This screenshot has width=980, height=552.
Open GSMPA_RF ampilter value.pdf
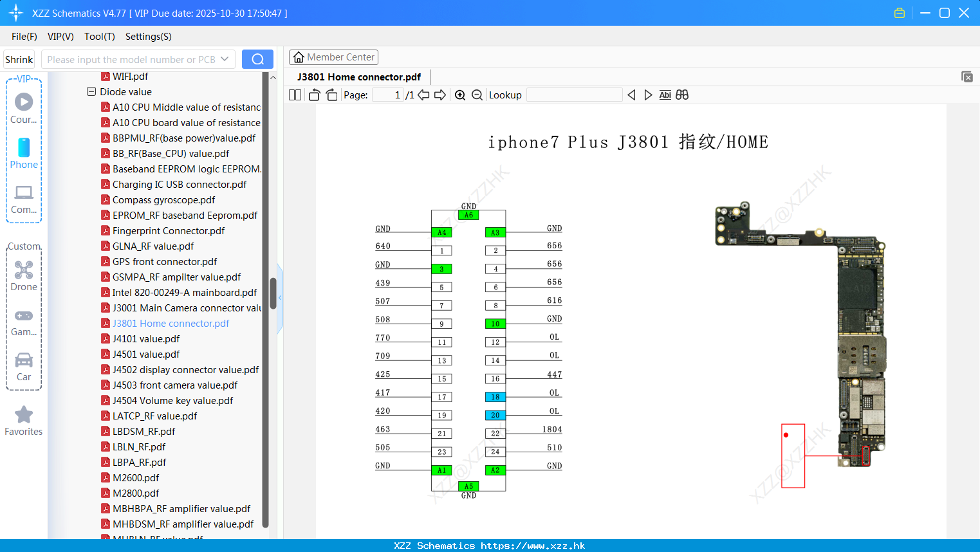(x=176, y=277)
